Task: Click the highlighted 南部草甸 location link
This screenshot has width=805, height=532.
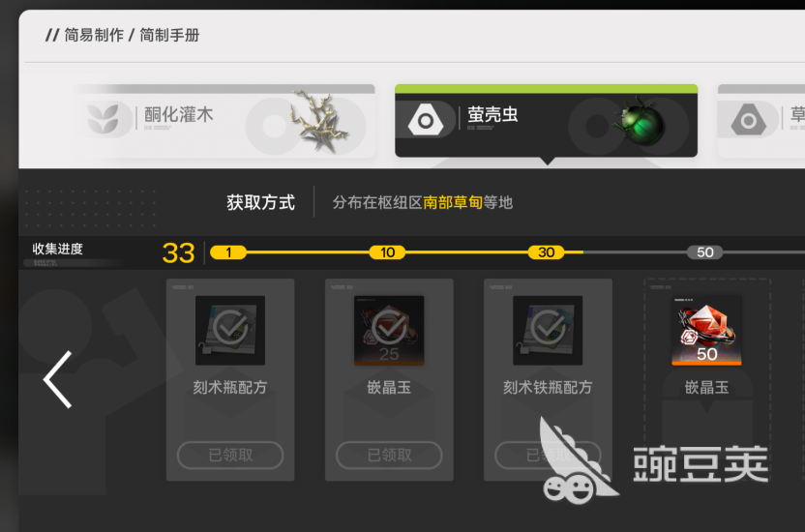Action: point(453,202)
